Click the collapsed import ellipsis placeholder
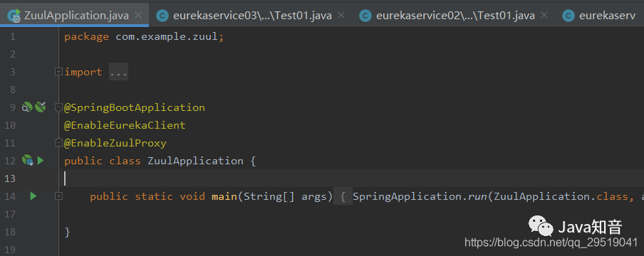The height and width of the screenshot is (256, 644). coord(119,72)
